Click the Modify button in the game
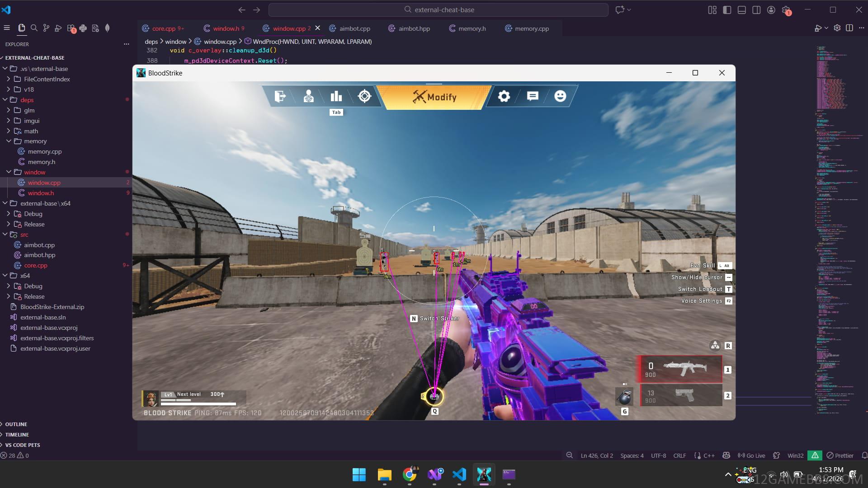Screen dimensions: 868x488 [434, 97]
